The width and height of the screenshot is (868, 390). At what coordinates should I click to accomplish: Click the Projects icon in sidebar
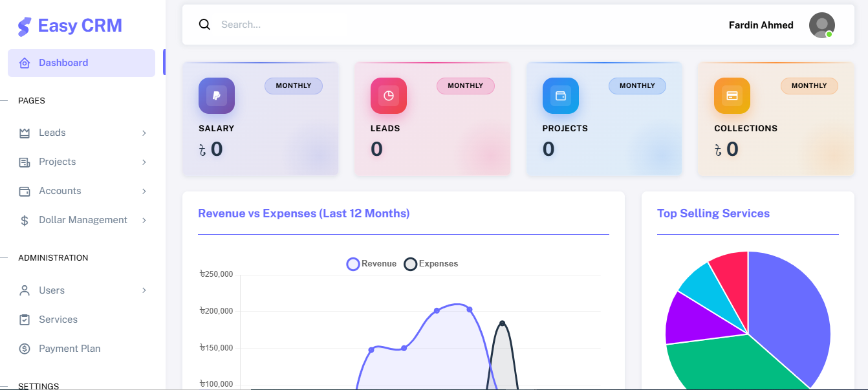[x=23, y=161]
